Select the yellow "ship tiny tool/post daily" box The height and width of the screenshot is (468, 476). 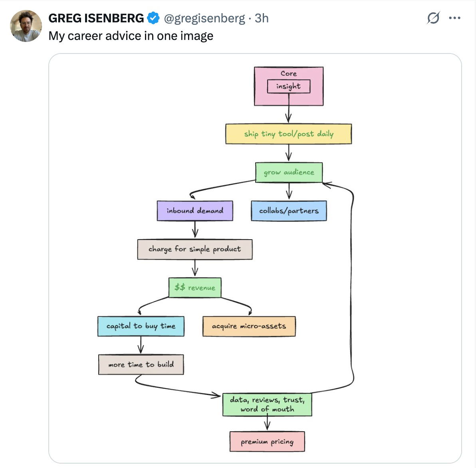pyautogui.click(x=288, y=134)
